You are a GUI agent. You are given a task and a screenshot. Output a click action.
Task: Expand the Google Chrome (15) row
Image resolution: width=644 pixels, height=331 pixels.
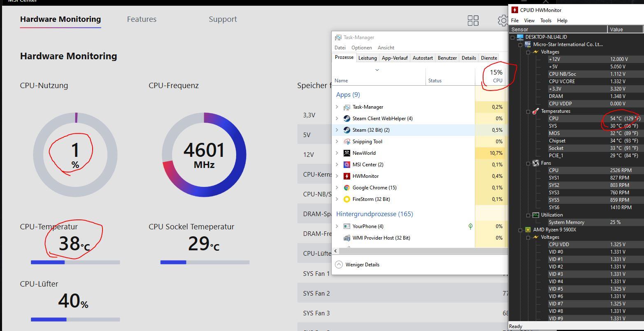click(337, 188)
